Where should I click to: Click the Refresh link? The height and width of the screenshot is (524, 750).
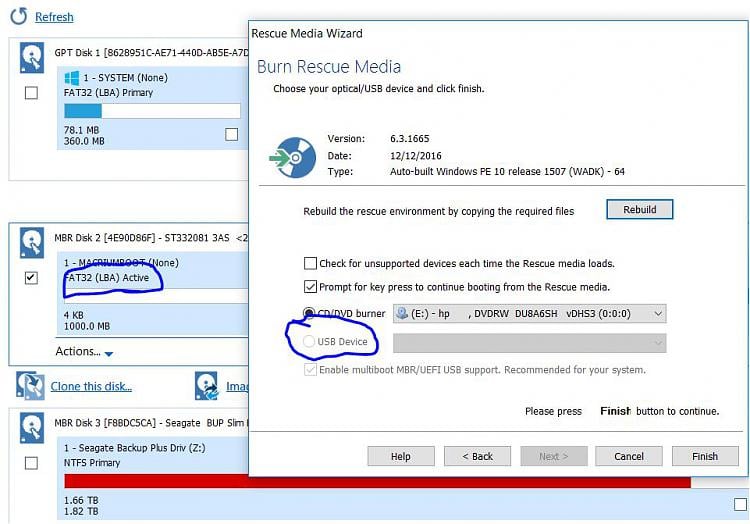[54, 17]
